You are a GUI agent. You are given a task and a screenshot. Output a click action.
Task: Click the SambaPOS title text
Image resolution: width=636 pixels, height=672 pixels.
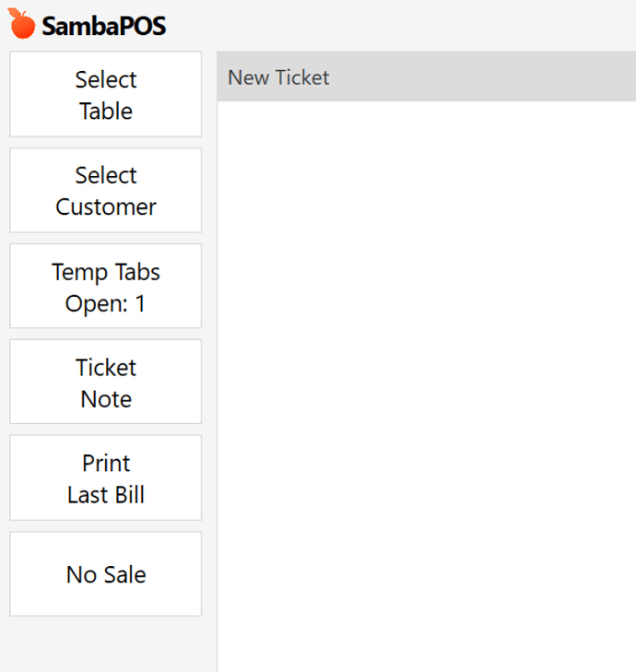pyautogui.click(x=104, y=26)
